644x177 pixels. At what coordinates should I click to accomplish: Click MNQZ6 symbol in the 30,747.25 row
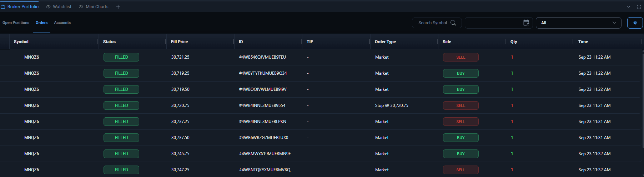click(31, 170)
